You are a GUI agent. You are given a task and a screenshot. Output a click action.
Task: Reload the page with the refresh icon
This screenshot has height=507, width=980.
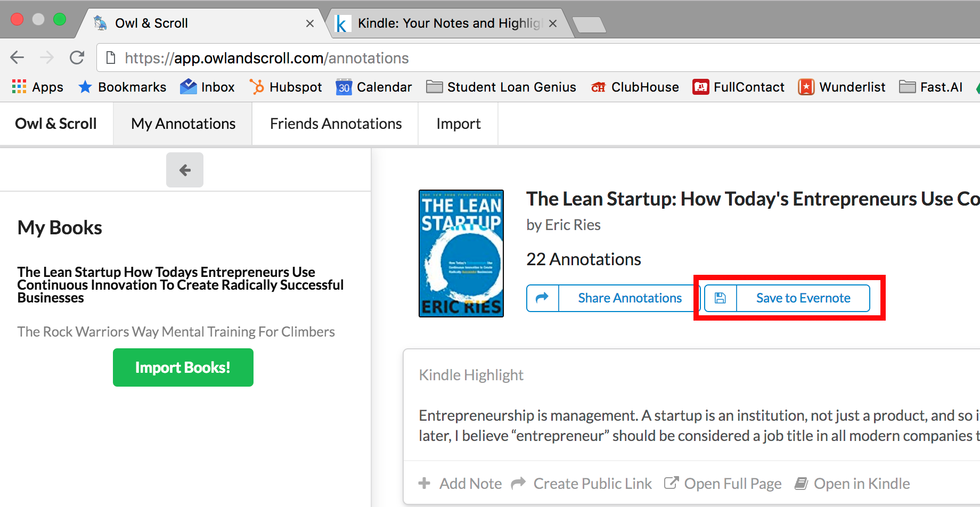click(77, 58)
